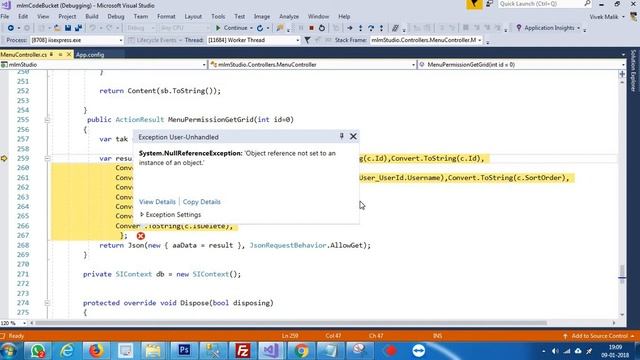Open the Build menu
Screen dimensions: 640x360
click(x=91, y=16)
